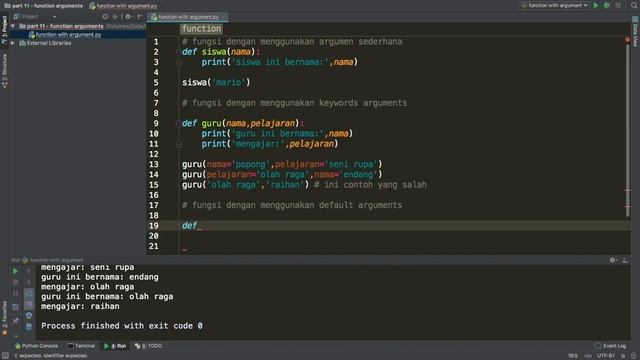640x360 pixels.
Task: Collapse 'part 11 - function arguments' tree node
Action: click(x=13, y=26)
